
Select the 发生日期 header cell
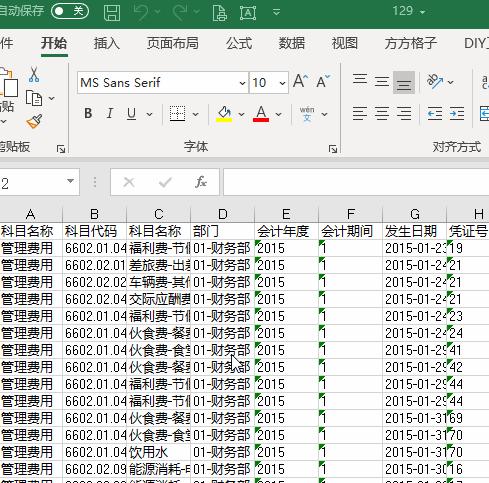click(415, 231)
